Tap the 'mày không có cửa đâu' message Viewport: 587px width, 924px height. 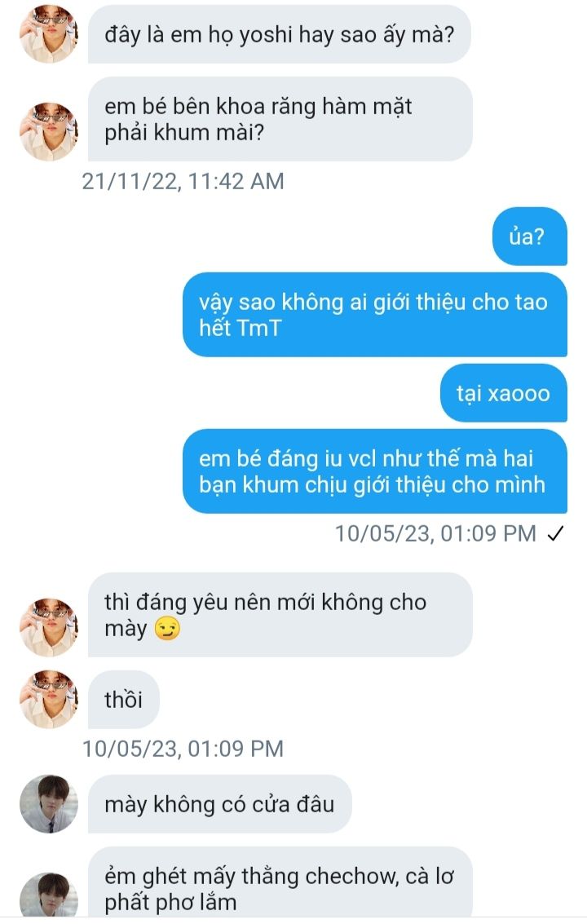220,804
